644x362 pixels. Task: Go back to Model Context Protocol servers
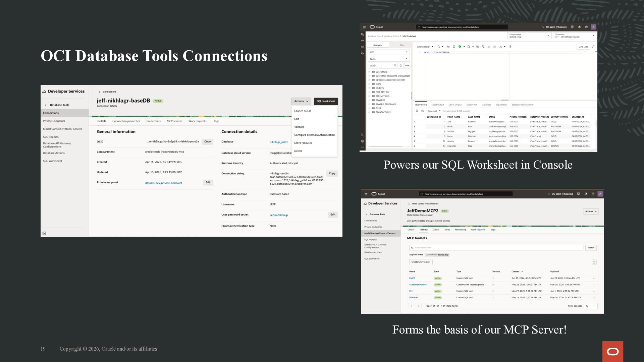pos(409,204)
